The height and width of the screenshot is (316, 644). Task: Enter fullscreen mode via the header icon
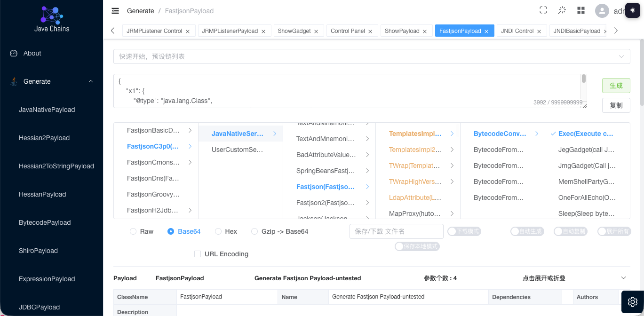pyautogui.click(x=543, y=10)
